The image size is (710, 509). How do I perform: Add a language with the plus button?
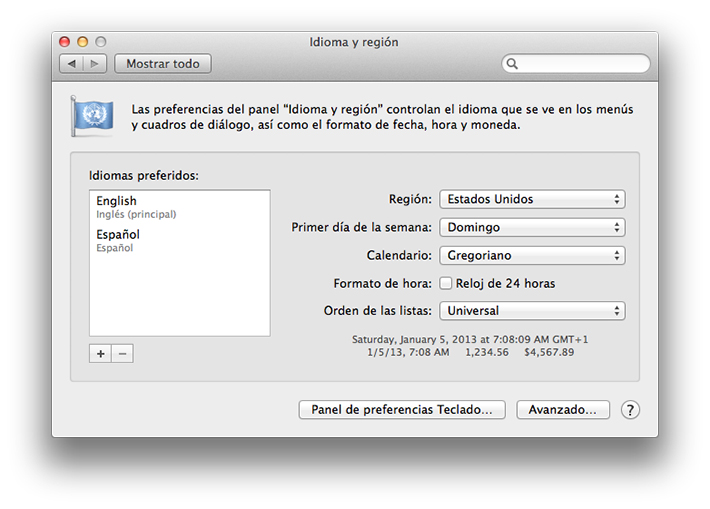tap(101, 354)
